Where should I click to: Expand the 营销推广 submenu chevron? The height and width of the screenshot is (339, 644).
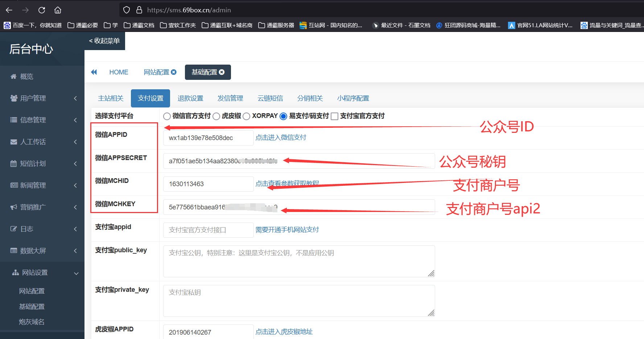[75, 207]
